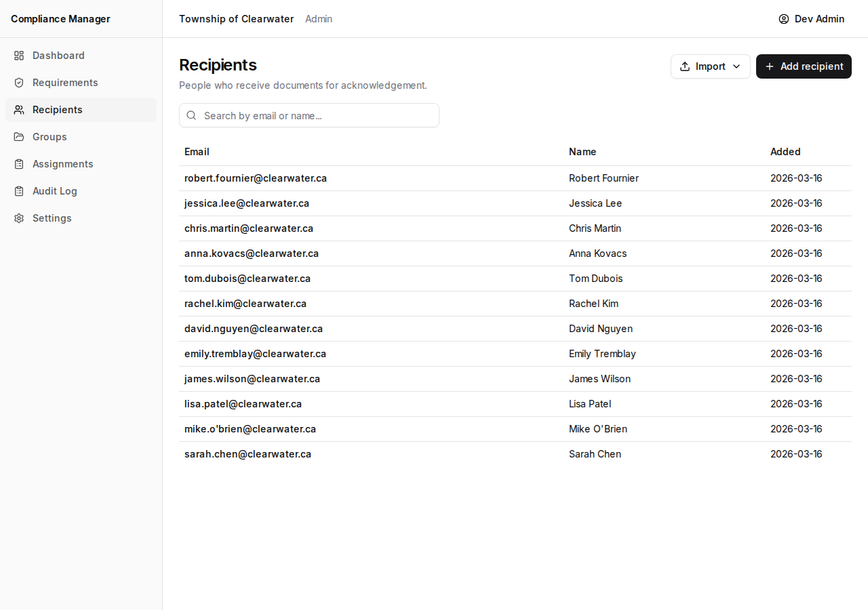Image resolution: width=868 pixels, height=610 pixels.
Task: Click the name Sarah Chen
Action: (595, 454)
